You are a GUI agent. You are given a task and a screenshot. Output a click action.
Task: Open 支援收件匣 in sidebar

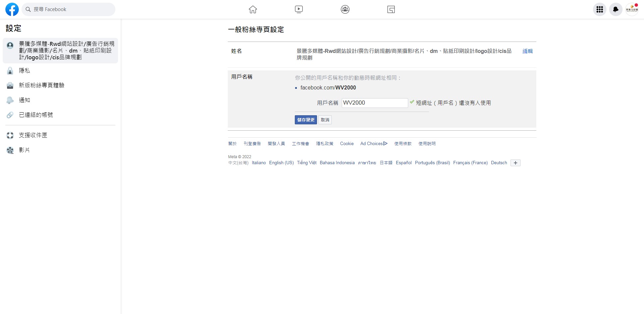pos(60,135)
